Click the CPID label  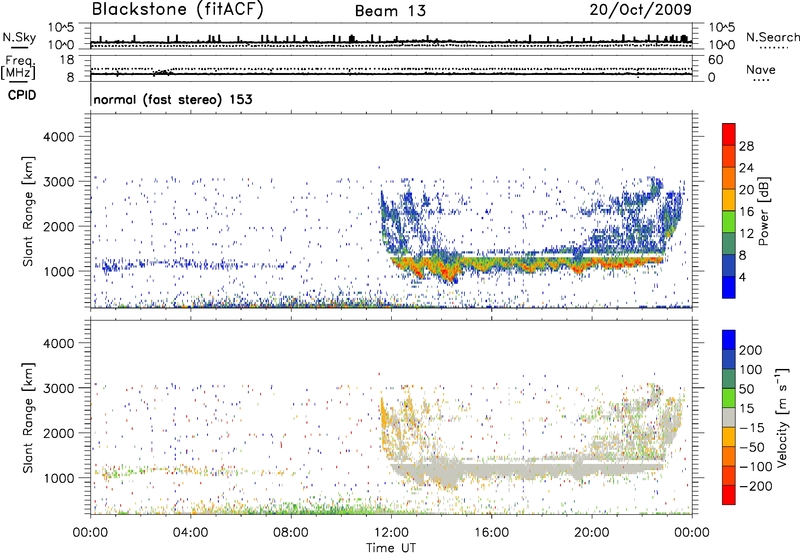[22, 95]
